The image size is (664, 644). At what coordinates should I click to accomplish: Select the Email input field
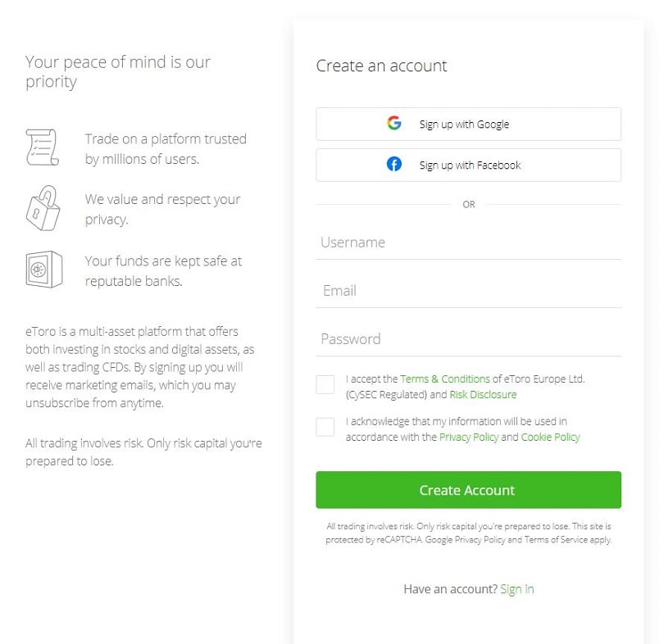[468, 291]
